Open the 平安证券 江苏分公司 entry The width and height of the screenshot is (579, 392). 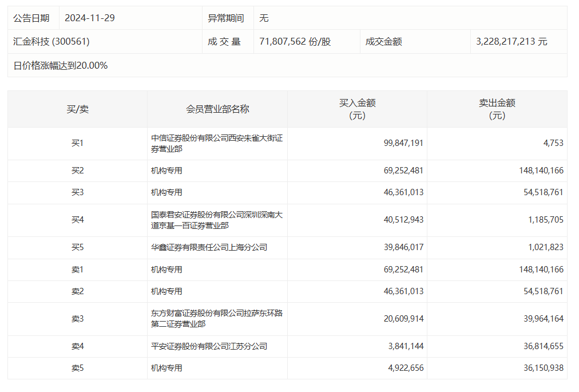(x=209, y=346)
